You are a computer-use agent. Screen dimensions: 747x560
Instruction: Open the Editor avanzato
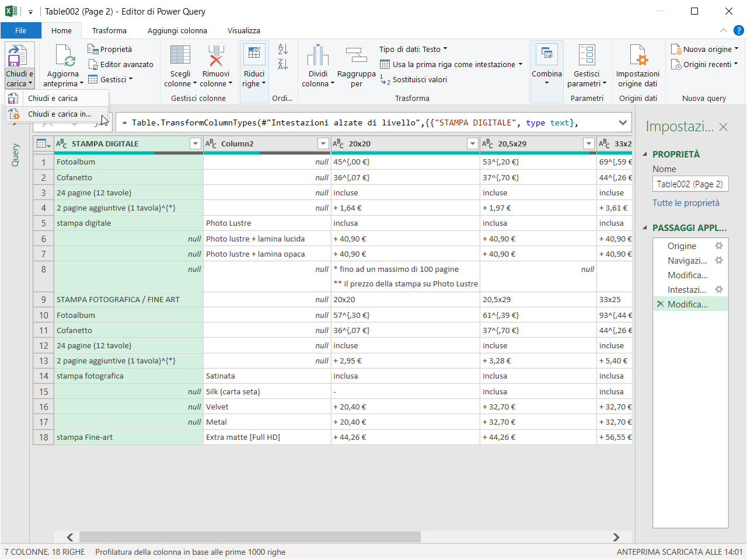coord(121,64)
